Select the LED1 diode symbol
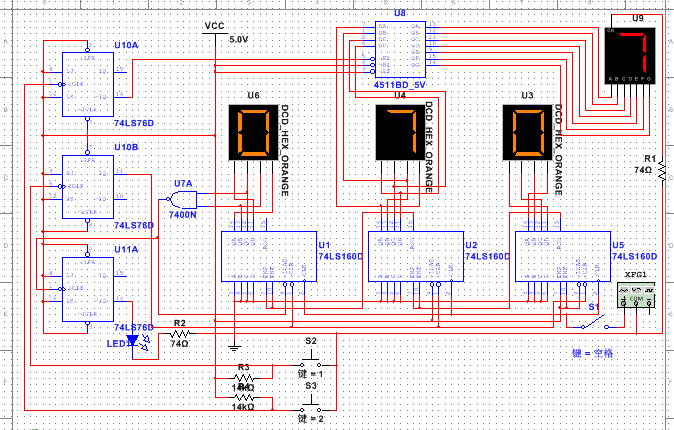The width and height of the screenshot is (674, 430). (132, 341)
